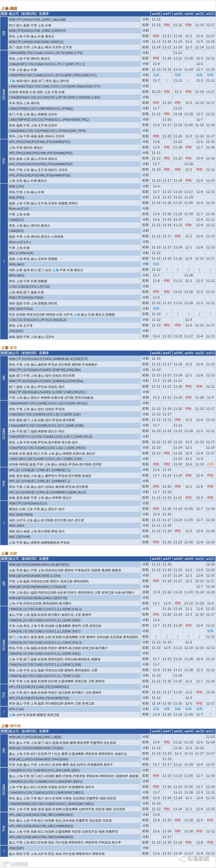
Task: Click HPL(PS5)ONE(PS5)YML(PS5)HMM(PS5) service name
Action: 39,142
